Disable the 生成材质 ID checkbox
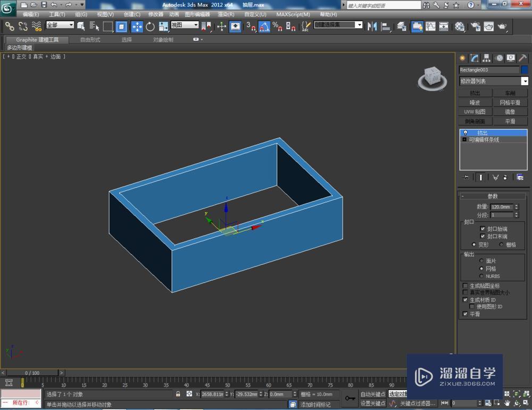The width and height of the screenshot is (532, 410). click(465, 299)
